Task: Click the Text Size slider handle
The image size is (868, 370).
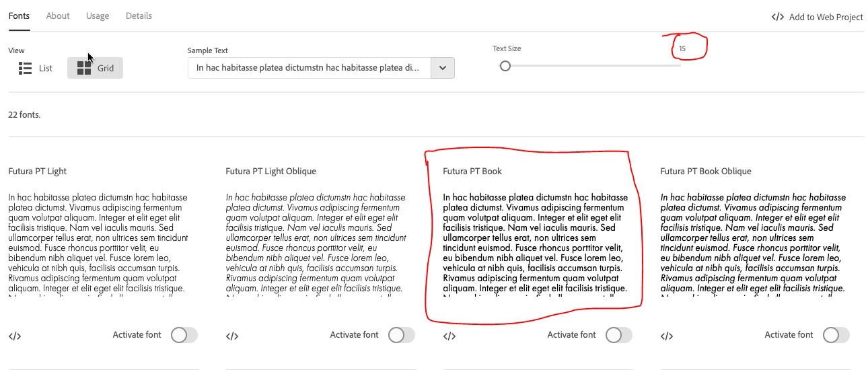Action: pyautogui.click(x=505, y=65)
